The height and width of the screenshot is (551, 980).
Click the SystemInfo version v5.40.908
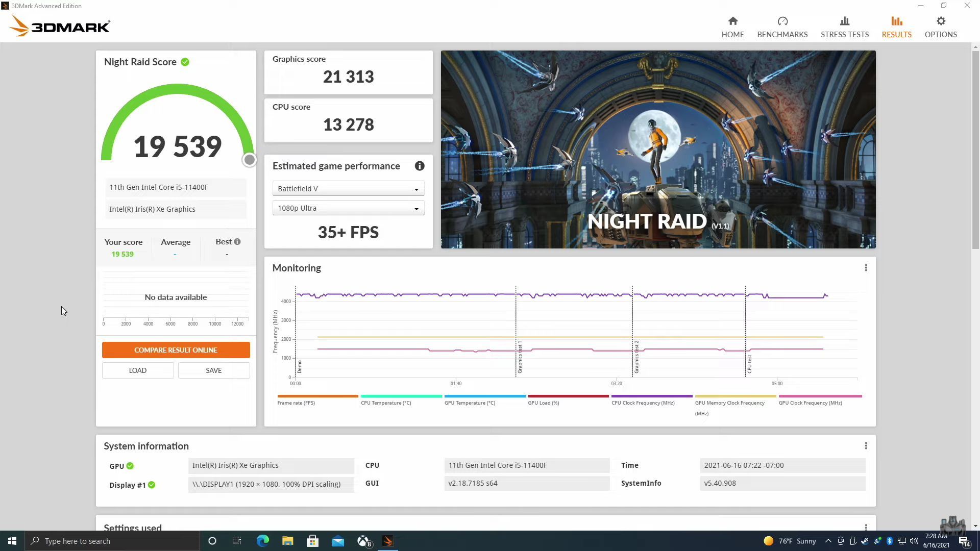coord(782,483)
